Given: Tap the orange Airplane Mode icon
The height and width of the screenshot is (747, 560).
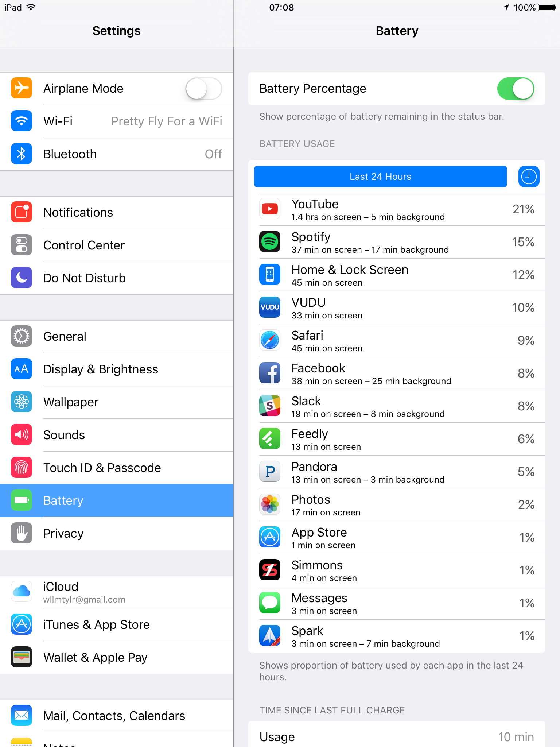Looking at the screenshot, I should point(22,88).
